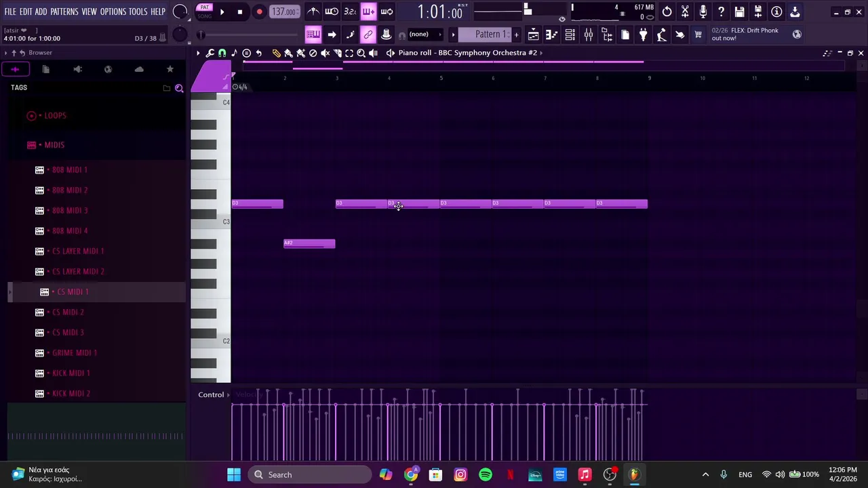The height and width of the screenshot is (488, 868).
Task: Select the CS LAYER MIDI 2 file
Action: [x=78, y=272]
